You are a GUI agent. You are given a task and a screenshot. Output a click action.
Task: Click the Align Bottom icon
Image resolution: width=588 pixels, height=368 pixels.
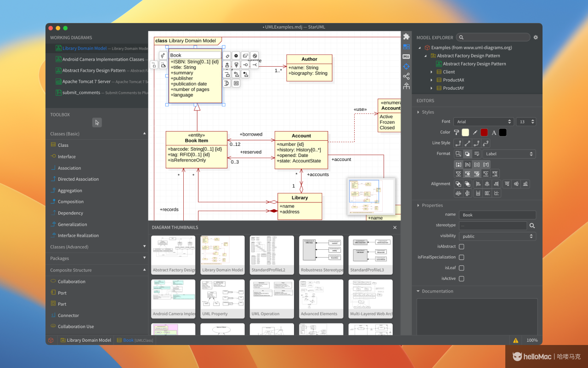click(526, 184)
